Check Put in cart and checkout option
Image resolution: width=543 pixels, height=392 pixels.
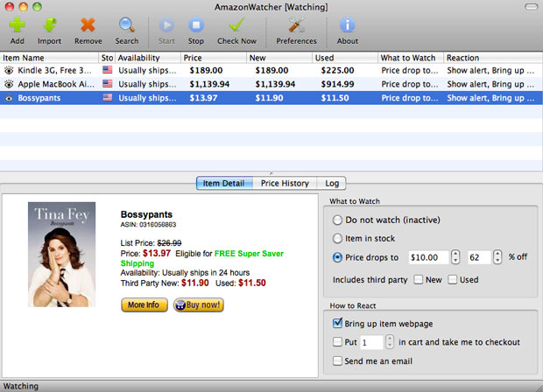tap(337, 342)
